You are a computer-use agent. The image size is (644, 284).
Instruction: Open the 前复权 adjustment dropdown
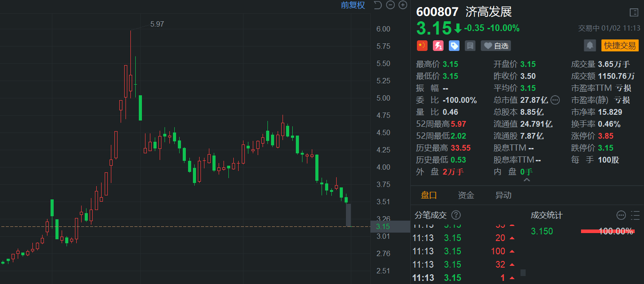(353, 5)
